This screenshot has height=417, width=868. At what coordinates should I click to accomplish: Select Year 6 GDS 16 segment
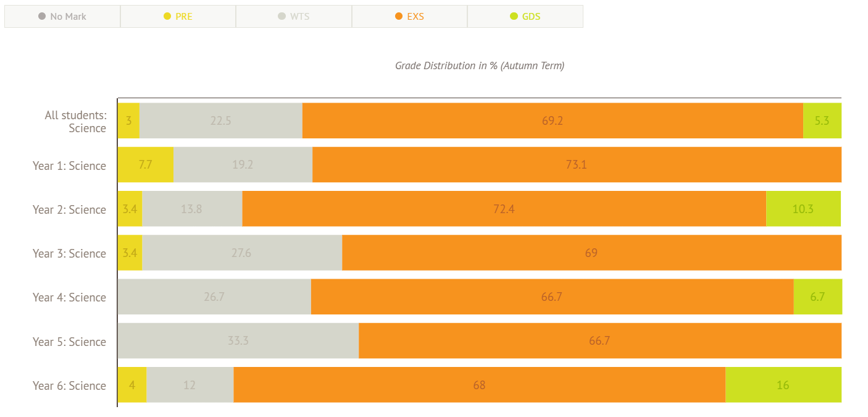click(783, 385)
